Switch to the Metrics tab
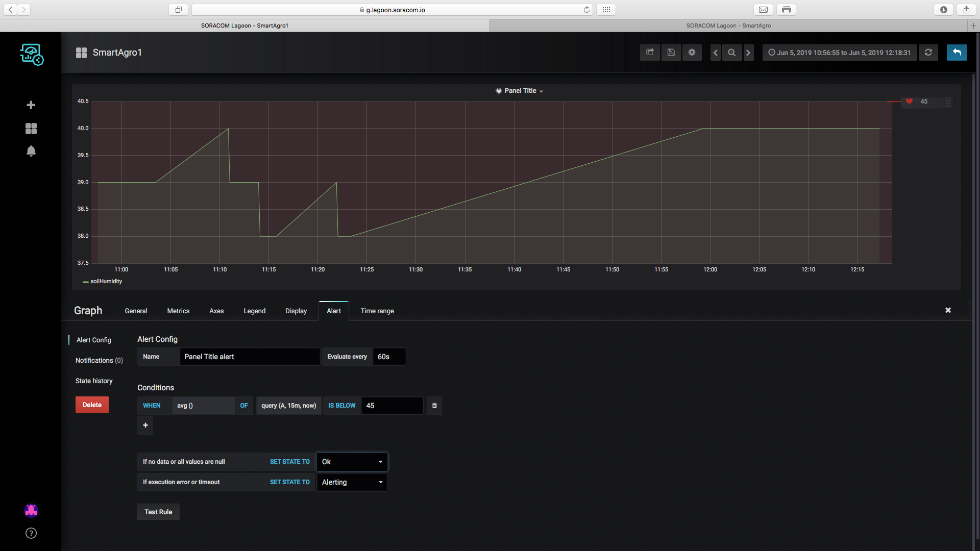The image size is (980, 551). click(x=178, y=311)
